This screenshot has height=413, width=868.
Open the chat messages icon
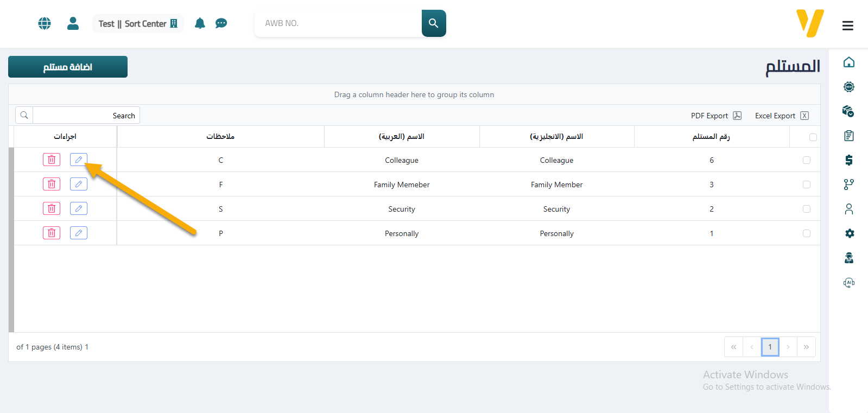221,23
